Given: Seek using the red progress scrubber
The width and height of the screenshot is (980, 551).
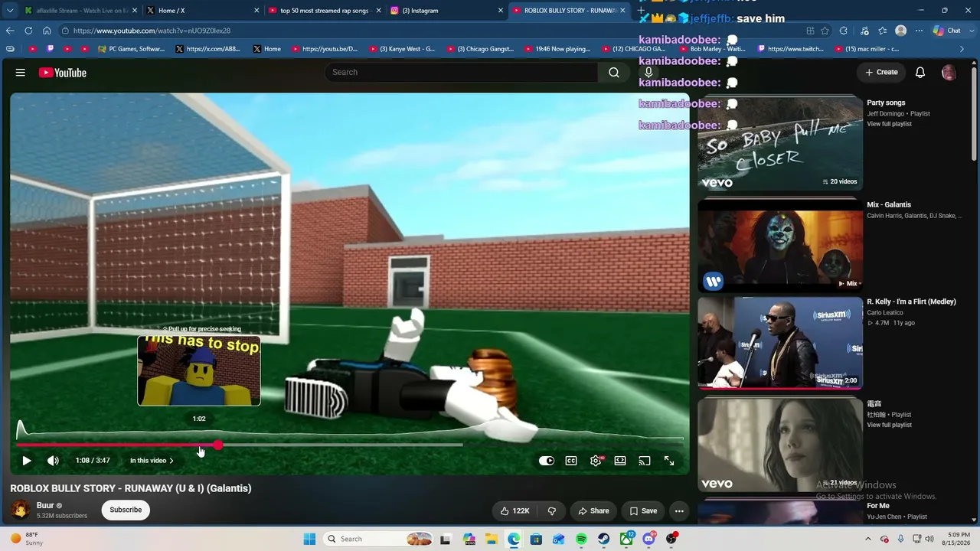Looking at the screenshot, I should coord(218,445).
